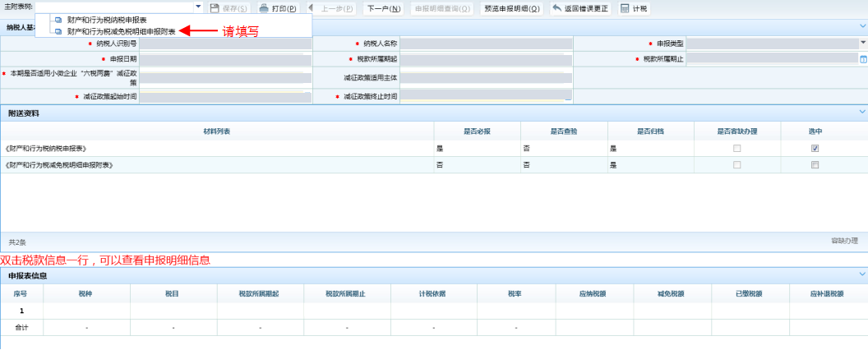Click the 应补退税额 column header
This screenshot has width=868, height=350.
829,293
